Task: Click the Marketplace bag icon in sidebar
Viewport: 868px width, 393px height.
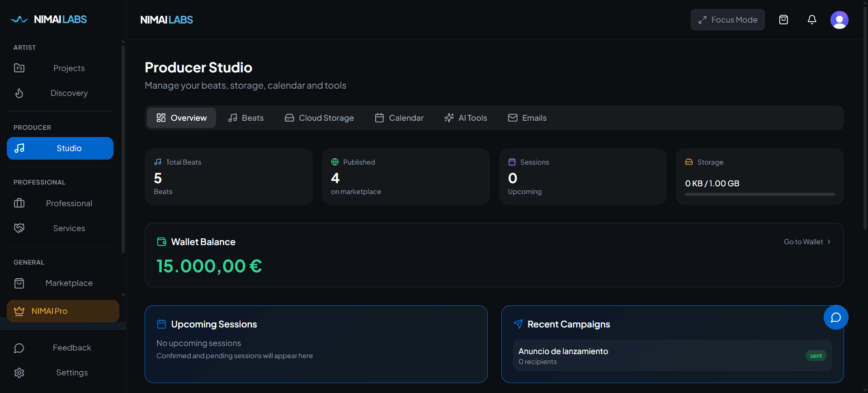Action: 19,283
